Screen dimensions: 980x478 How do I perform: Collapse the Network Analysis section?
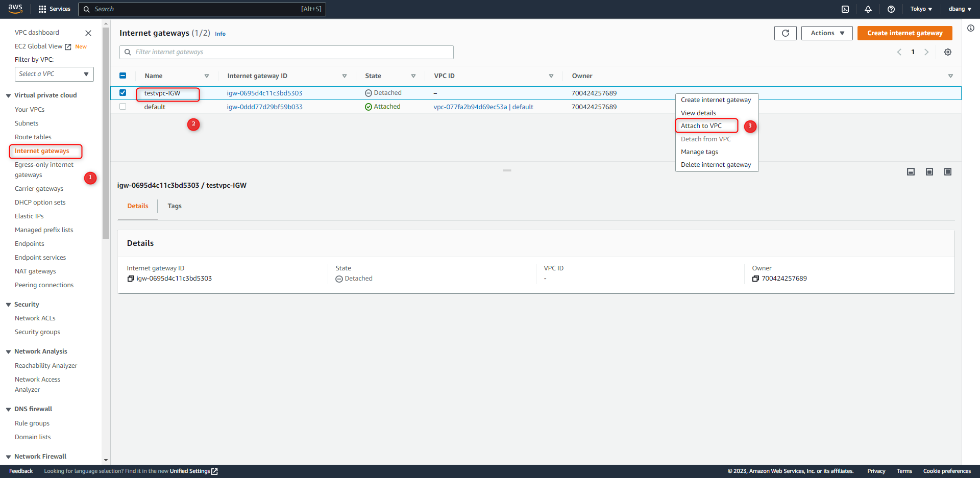click(8, 351)
